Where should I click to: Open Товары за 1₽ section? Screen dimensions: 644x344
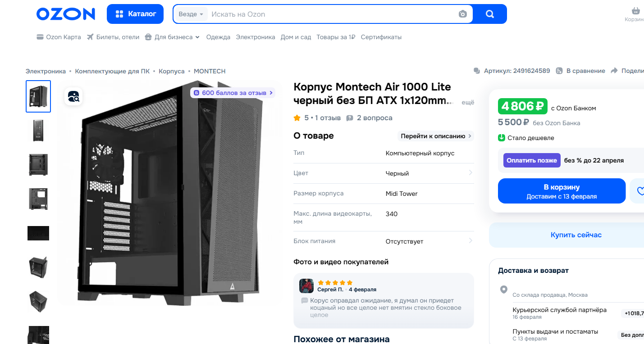tap(336, 37)
